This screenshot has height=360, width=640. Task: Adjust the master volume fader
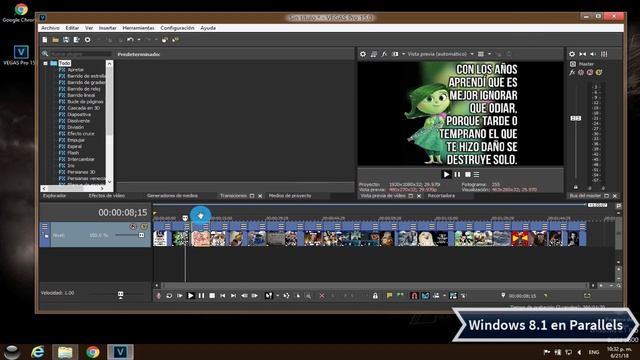coord(576,118)
